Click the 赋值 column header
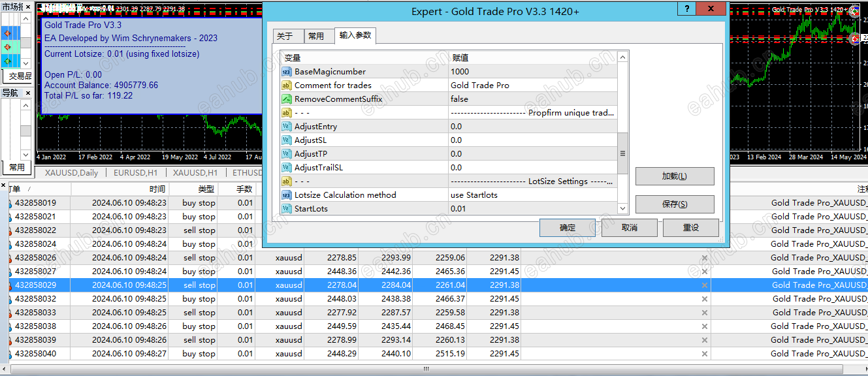 [x=533, y=58]
